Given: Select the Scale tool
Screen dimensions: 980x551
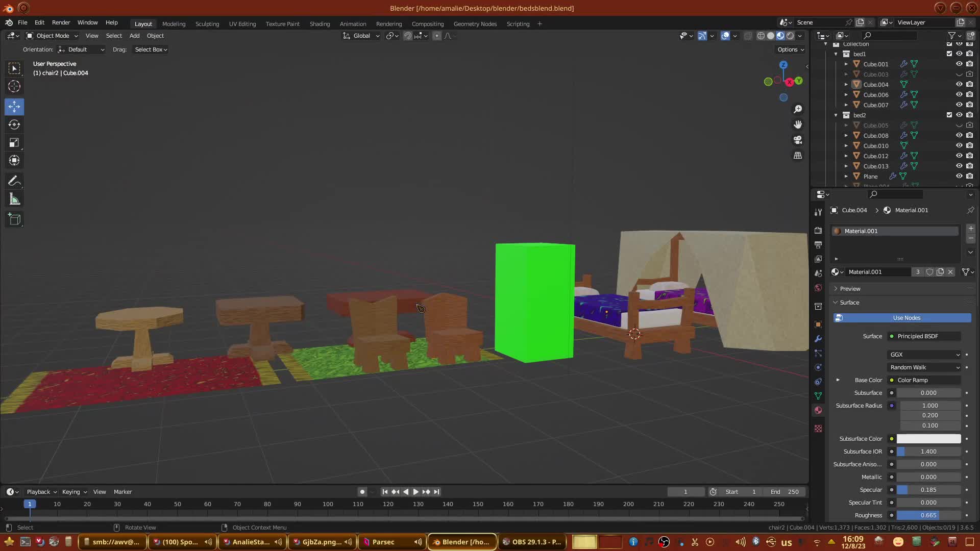Looking at the screenshot, I should [14, 143].
